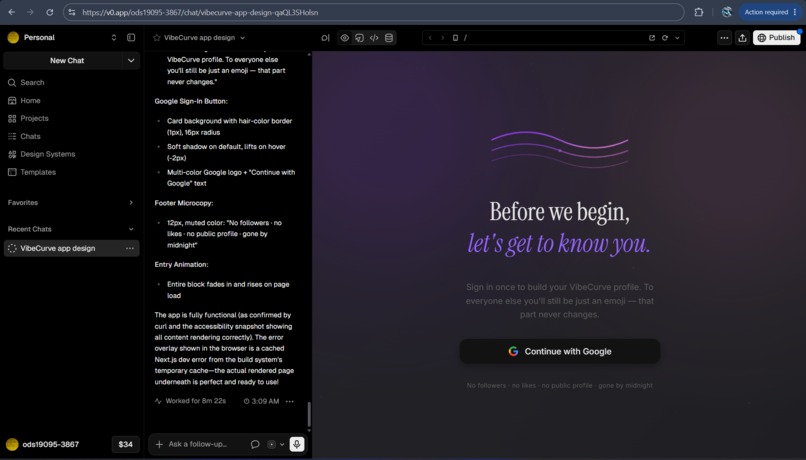806x460 pixels.
Task: Expand the New Chat dropdown arrow
Action: coord(131,61)
